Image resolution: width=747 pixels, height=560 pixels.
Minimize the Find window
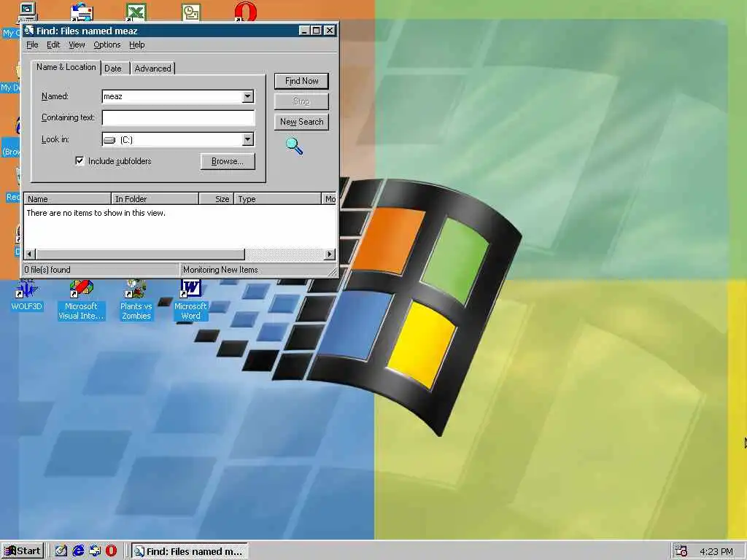[x=304, y=31]
